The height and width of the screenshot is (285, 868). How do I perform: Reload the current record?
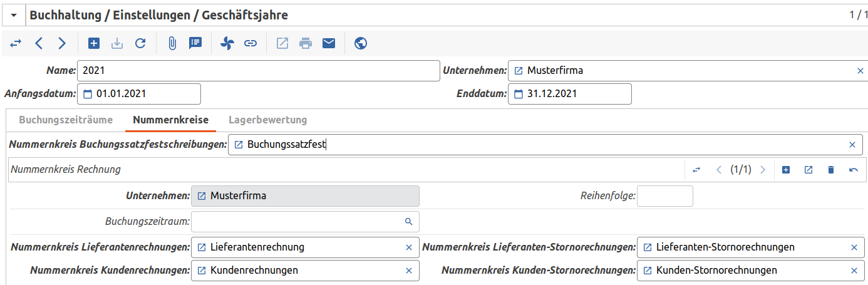(x=140, y=43)
